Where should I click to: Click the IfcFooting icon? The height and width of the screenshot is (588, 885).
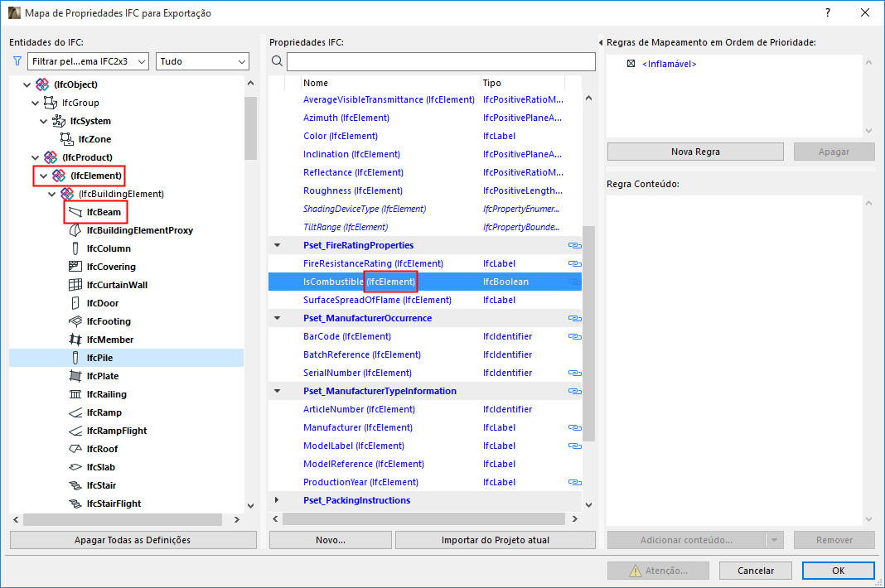[75, 321]
